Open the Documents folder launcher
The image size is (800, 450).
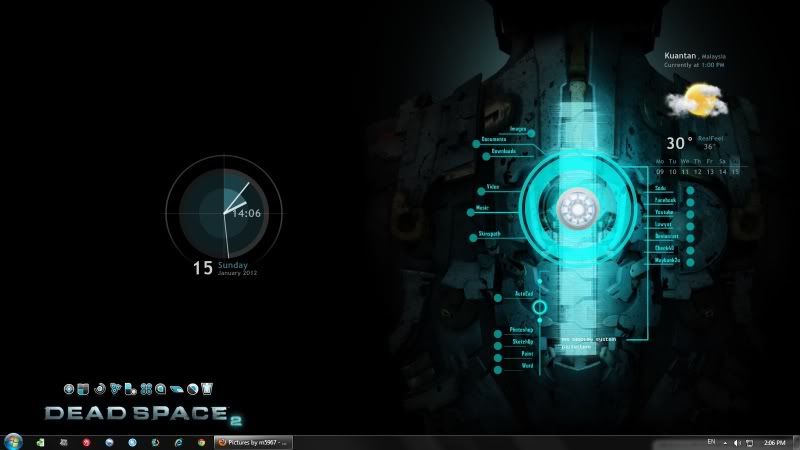click(493, 139)
